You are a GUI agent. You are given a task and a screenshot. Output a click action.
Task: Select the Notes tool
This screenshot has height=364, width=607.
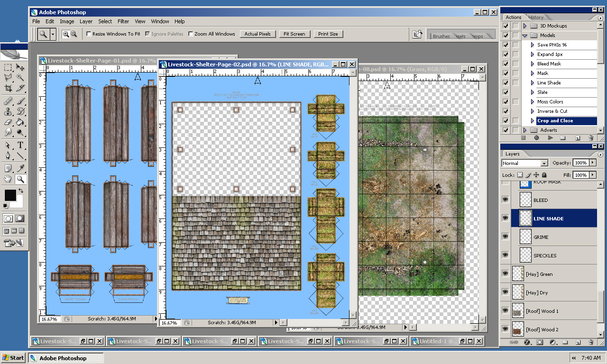(x=8, y=168)
